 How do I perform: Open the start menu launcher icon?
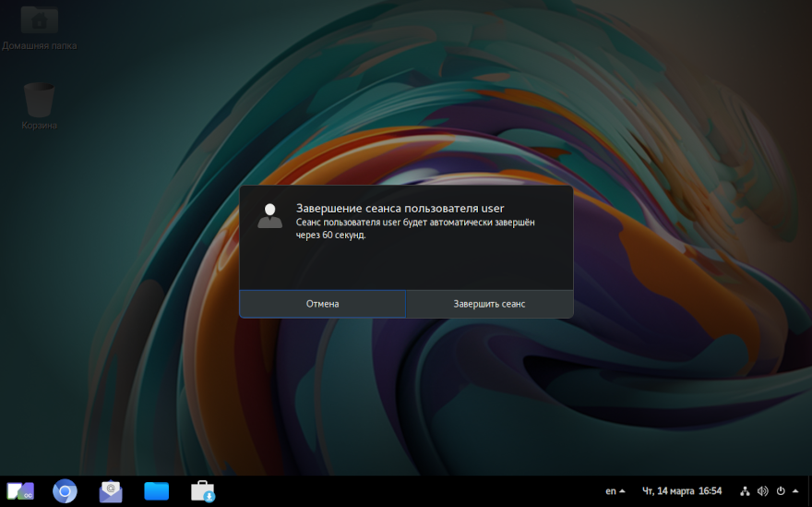[x=20, y=491]
